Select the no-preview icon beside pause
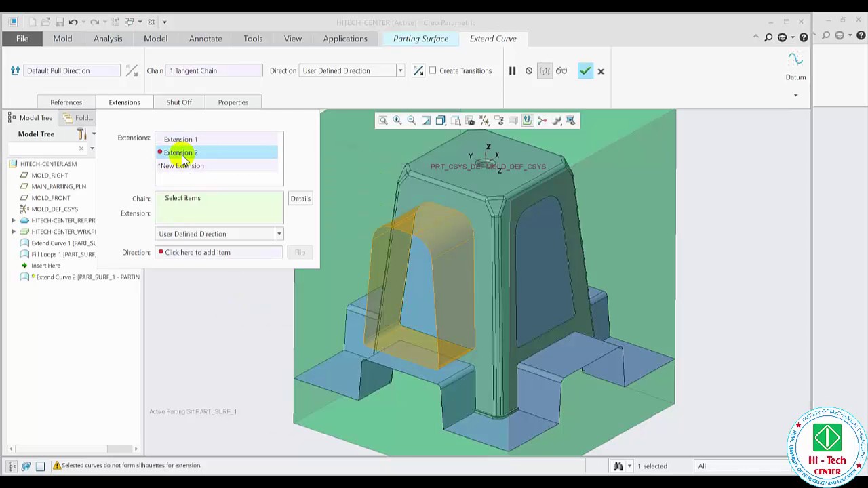Screen dimensions: 868x488 pyautogui.click(x=529, y=70)
